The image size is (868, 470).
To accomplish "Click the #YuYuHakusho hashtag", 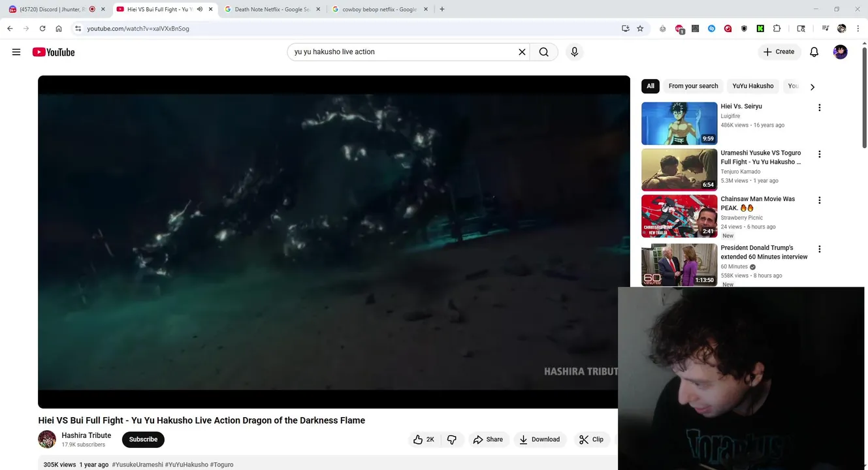I will pos(187,465).
